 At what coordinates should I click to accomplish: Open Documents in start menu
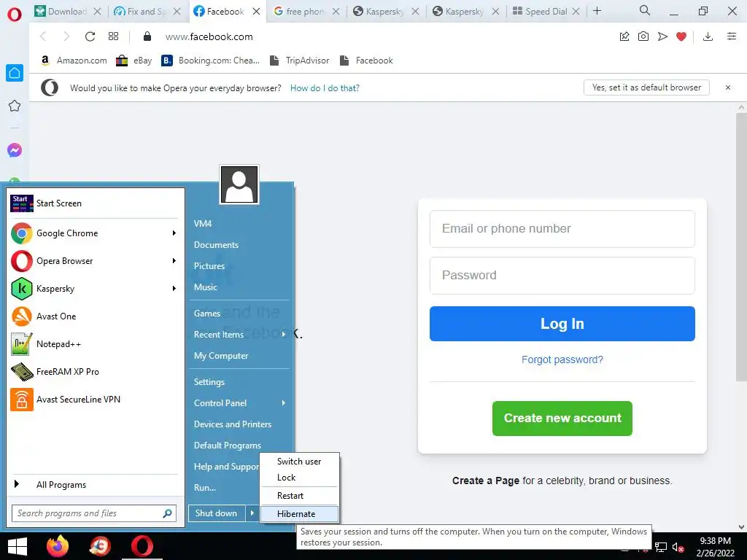(216, 245)
